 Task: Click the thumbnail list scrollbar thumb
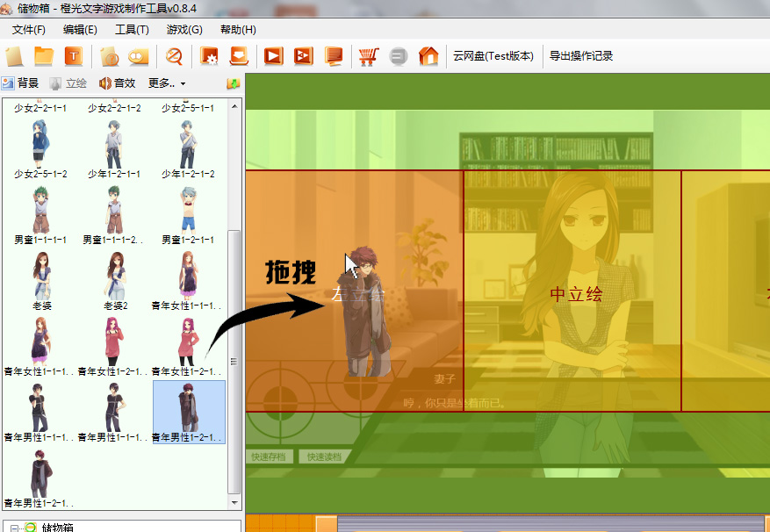pyautogui.click(x=234, y=362)
